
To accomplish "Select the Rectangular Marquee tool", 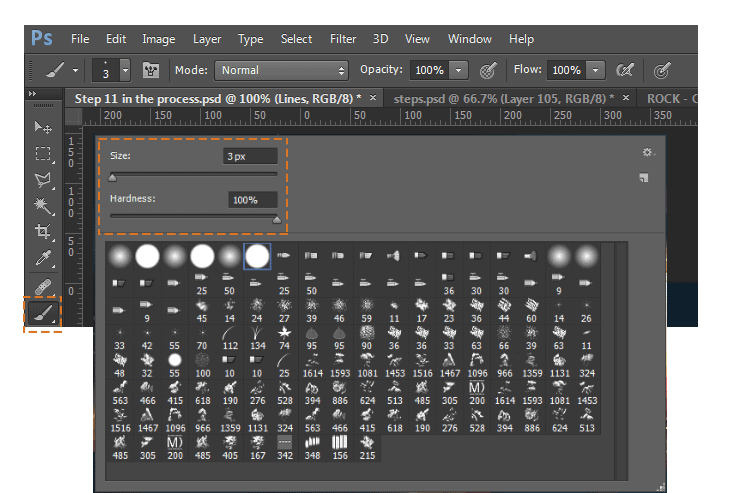I will (x=43, y=153).
